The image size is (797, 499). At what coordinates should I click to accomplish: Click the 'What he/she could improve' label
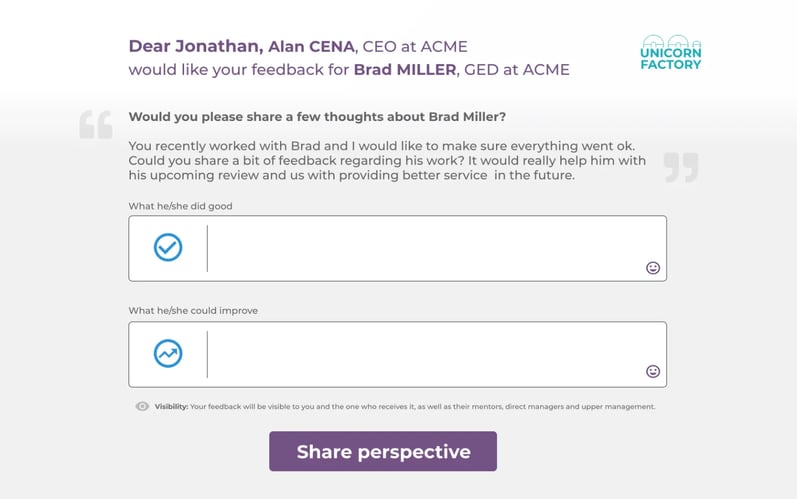tap(193, 311)
